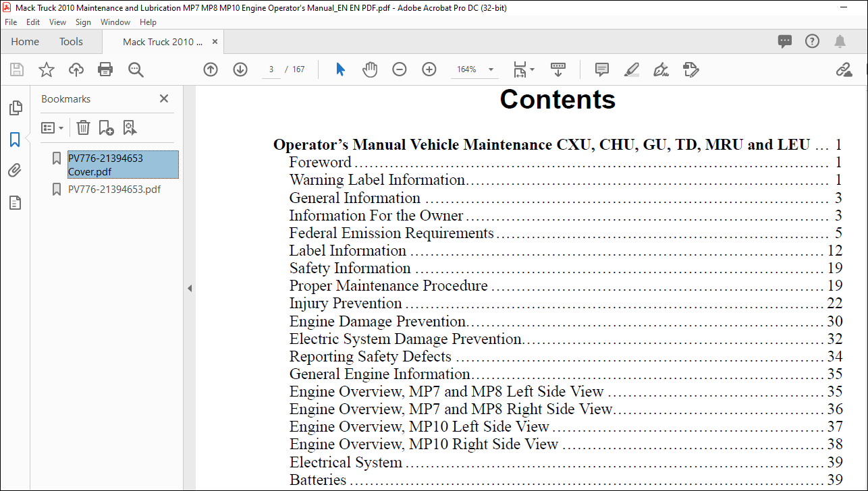Open the View menu
Viewport: 868px width, 491px height.
58,22
